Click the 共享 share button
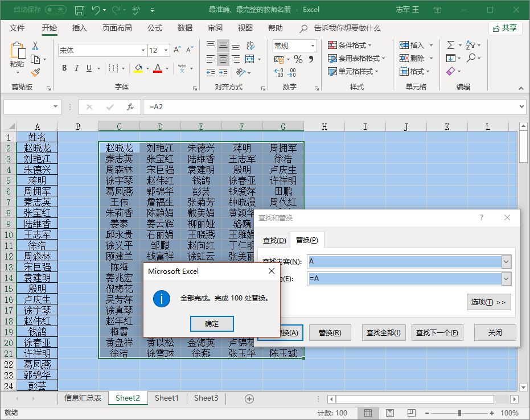The width and height of the screenshot is (530, 420). click(506, 28)
